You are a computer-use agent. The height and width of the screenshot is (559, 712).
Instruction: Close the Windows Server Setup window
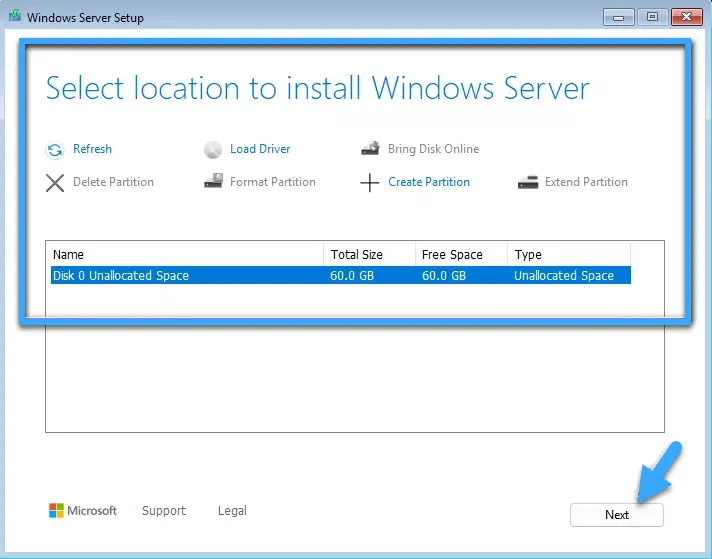pos(687,17)
